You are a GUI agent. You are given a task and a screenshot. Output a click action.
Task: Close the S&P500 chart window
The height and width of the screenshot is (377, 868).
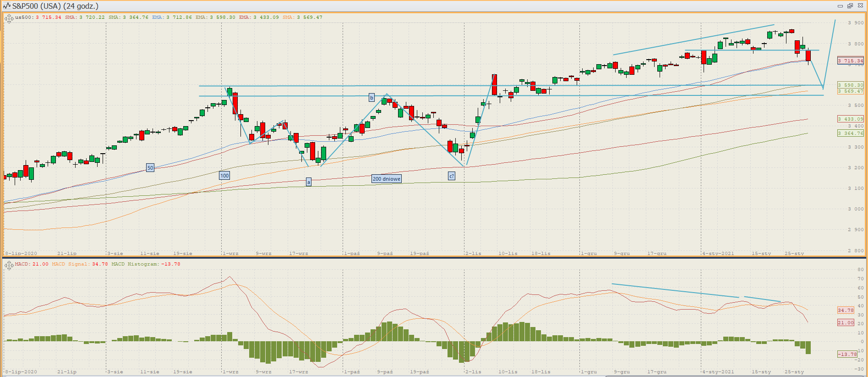coord(860,6)
